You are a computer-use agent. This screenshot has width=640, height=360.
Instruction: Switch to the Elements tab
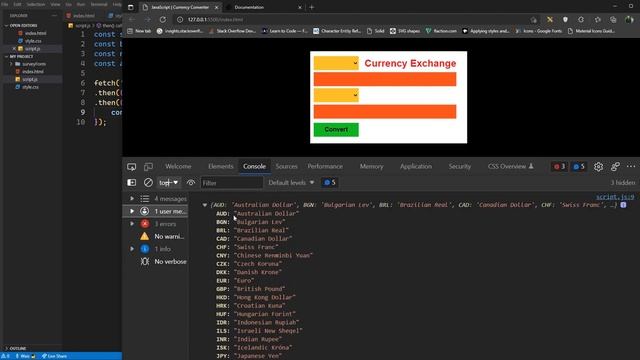click(x=220, y=167)
